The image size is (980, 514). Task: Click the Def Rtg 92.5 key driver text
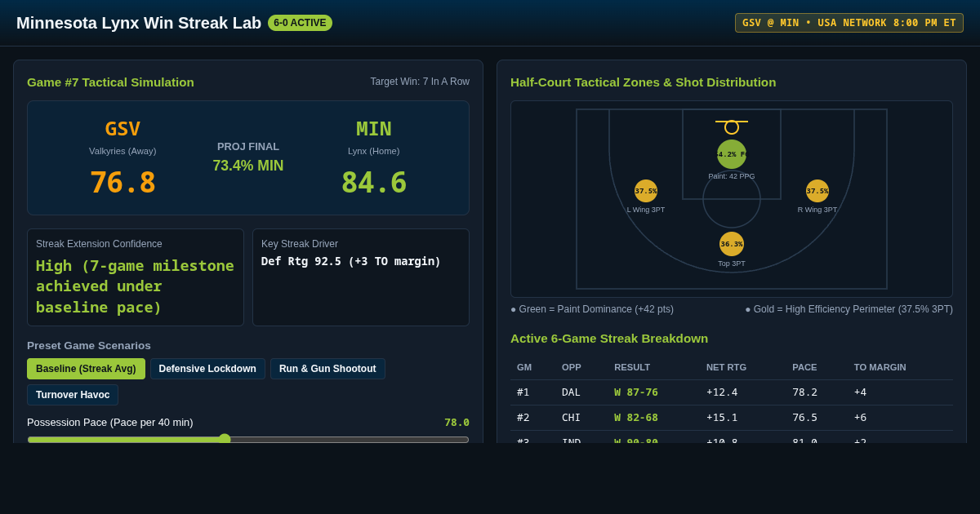tap(351, 261)
